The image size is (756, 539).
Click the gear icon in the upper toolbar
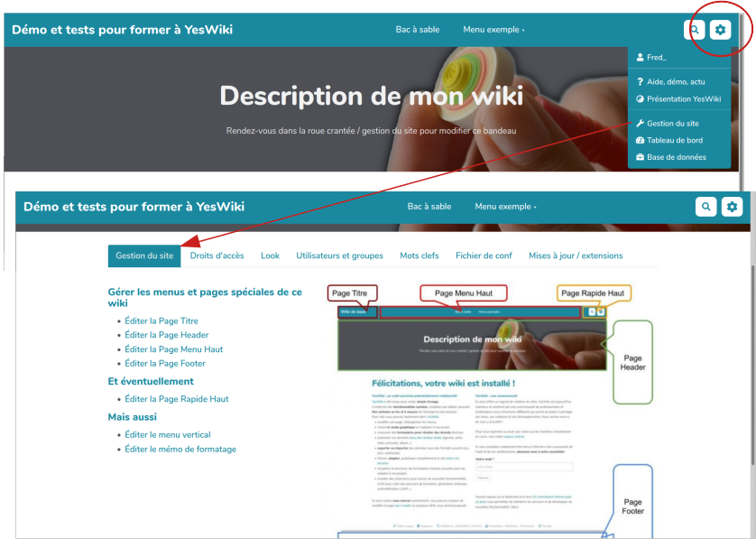[x=719, y=30]
